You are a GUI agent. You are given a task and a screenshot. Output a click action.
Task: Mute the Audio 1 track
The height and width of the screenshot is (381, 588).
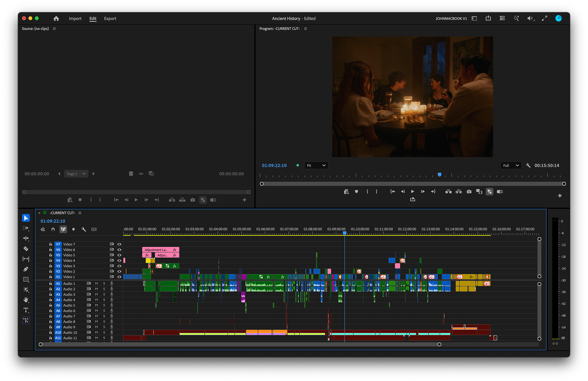[96, 284]
